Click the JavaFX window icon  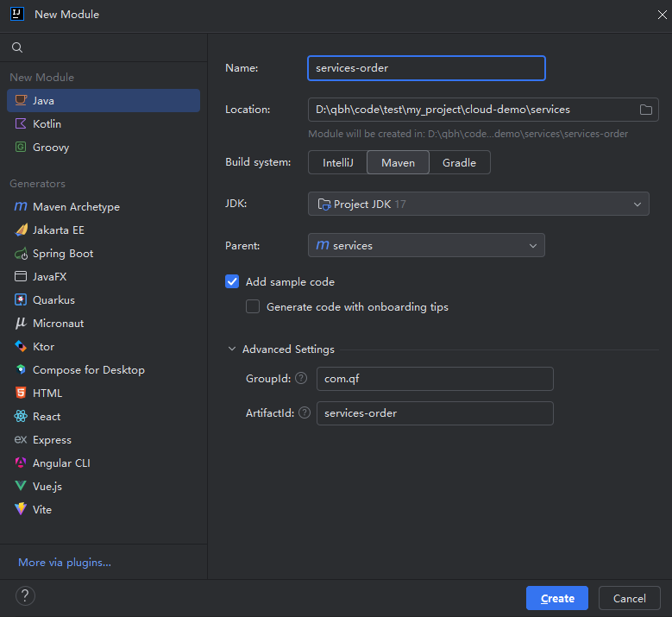[21, 276]
